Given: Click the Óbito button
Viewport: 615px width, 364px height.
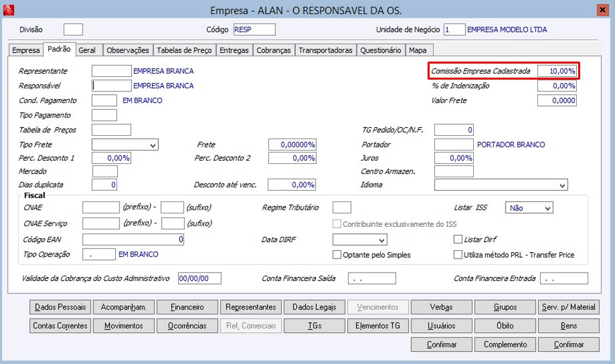Looking at the screenshot, I should 505,326.
